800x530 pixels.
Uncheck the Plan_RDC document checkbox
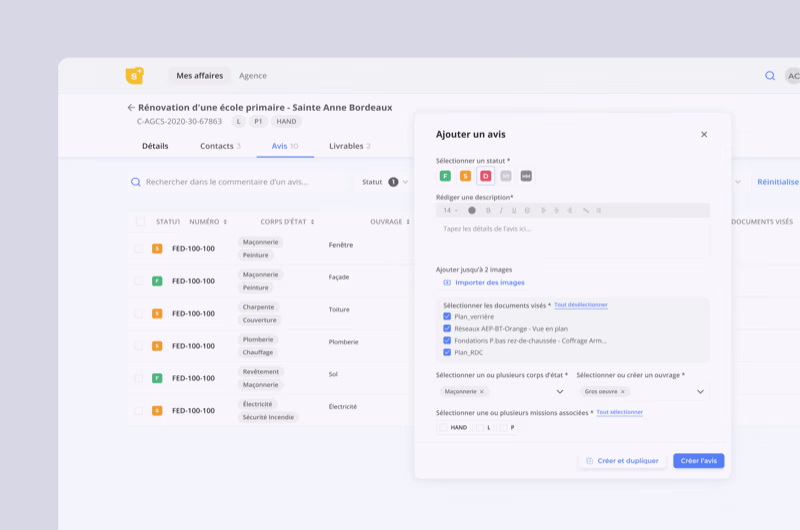447,352
